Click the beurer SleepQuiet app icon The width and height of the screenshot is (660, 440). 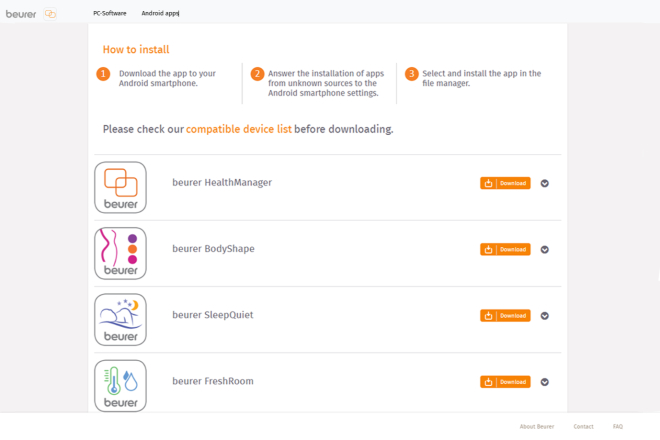click(120, 319)
